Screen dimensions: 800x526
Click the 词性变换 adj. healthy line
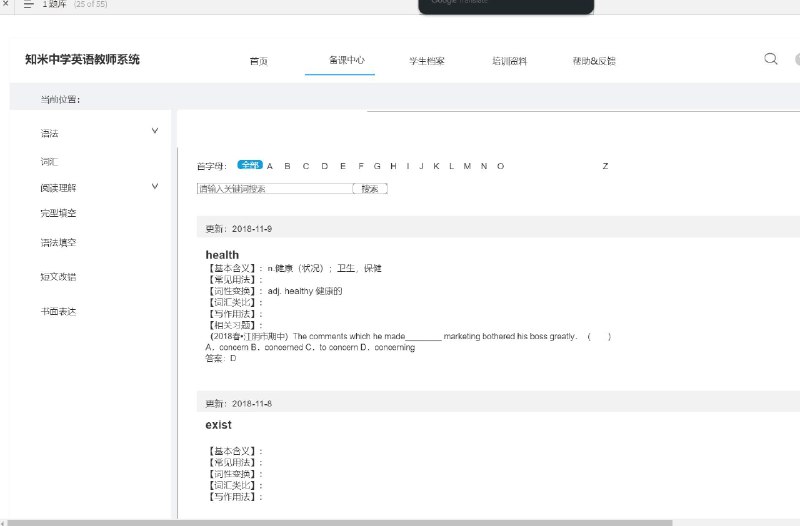274,291
